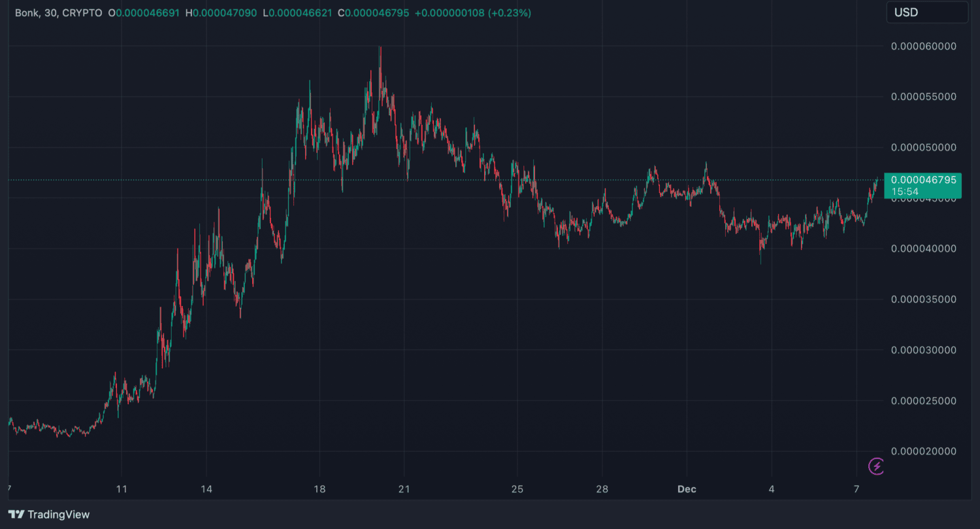Click the TradingView logo

coord(49,515)
